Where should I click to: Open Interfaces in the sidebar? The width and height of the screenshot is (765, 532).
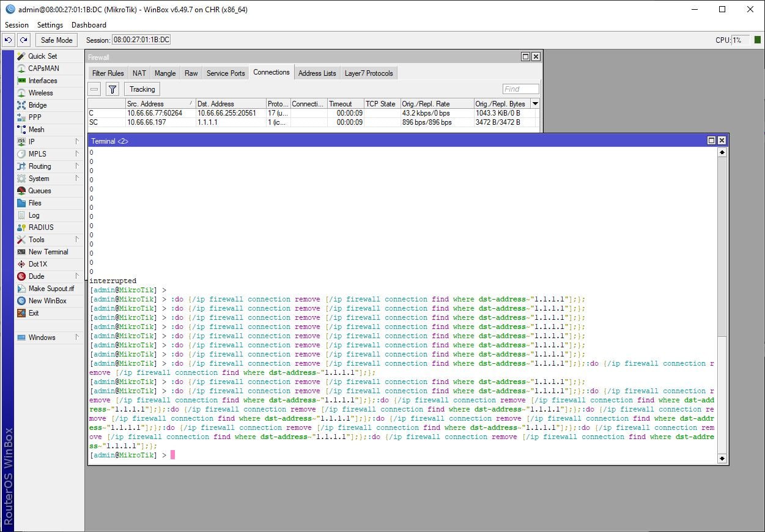point(43,81)
